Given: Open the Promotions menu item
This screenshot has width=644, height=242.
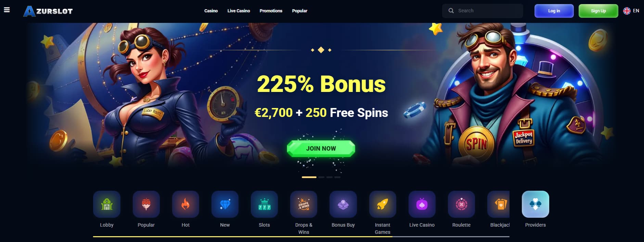Looking at the screenshot, I should (271, 11).
